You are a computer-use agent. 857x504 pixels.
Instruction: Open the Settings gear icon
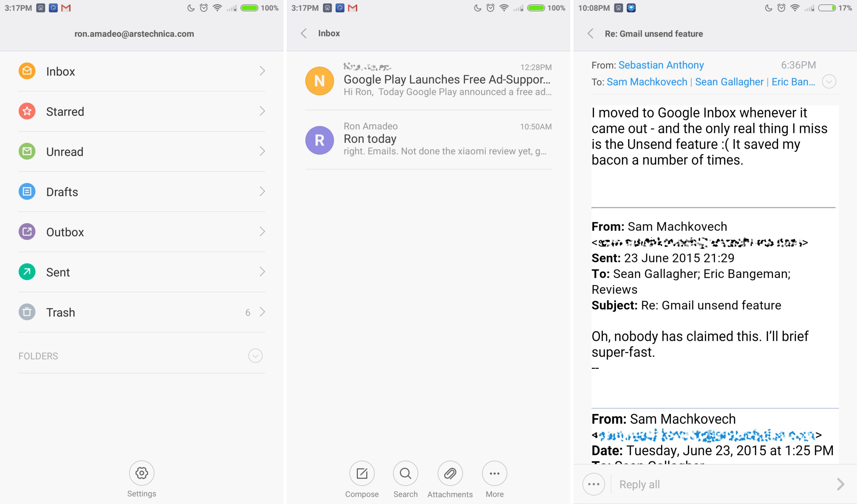tap(142, 473)
